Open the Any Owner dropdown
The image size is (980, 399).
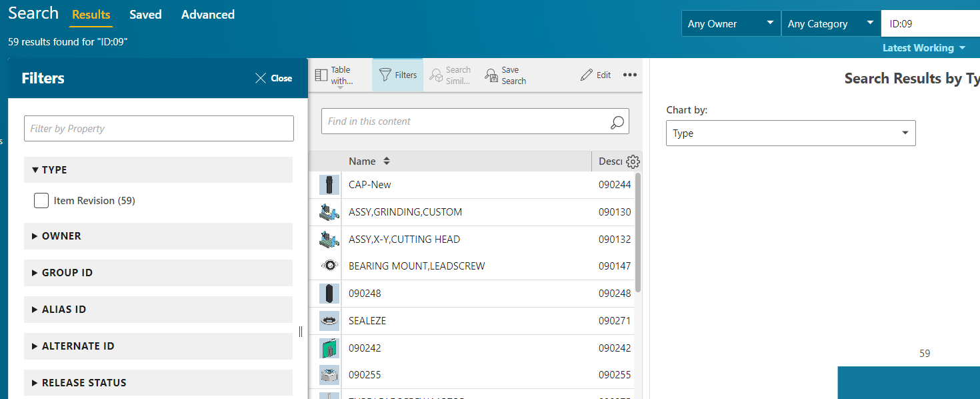coord(731,23)
